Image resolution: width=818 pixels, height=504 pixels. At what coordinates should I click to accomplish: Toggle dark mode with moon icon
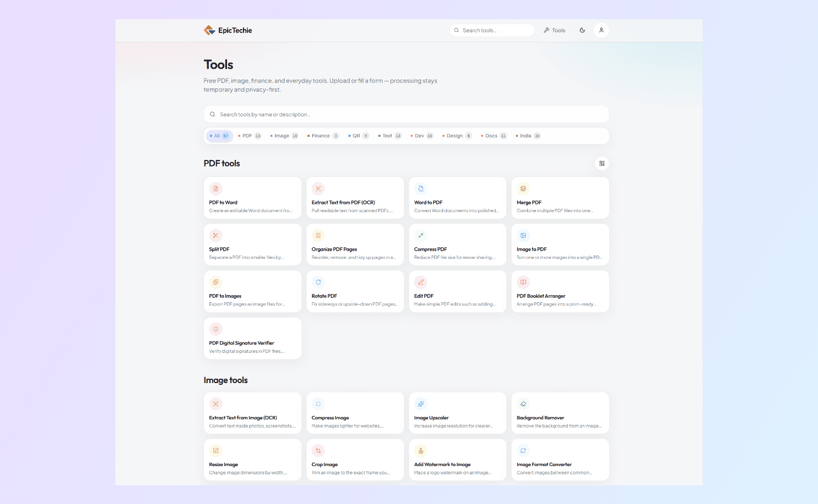582,30
